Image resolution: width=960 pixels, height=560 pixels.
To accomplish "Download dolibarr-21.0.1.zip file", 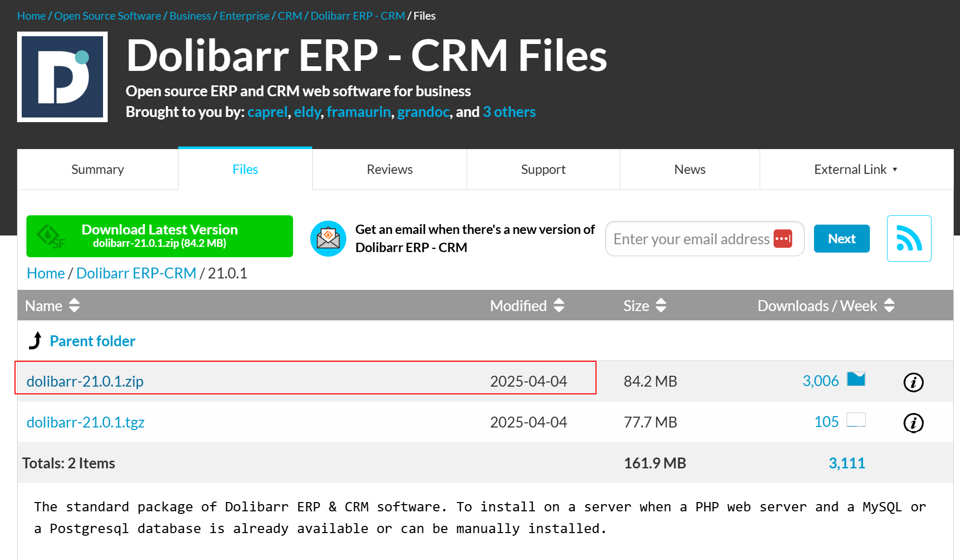I will point(85,381).
